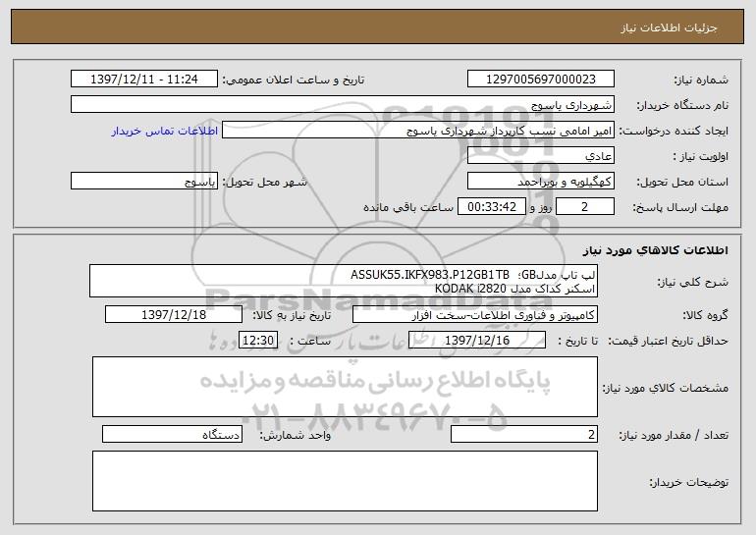Click the label 'ایجاد کننده درخواست:'
Image resolution: width=756 pixels, height=535 pixels.
click(674, 131)
